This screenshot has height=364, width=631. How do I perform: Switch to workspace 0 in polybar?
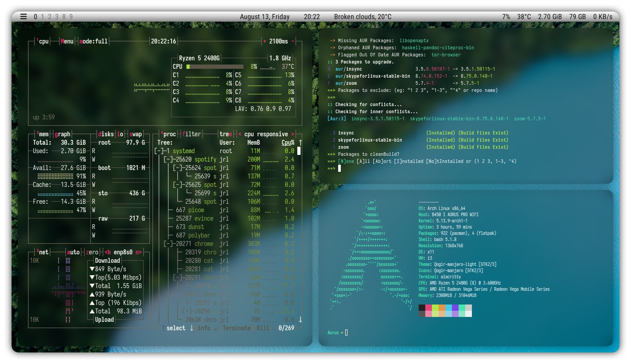(36, 17)
